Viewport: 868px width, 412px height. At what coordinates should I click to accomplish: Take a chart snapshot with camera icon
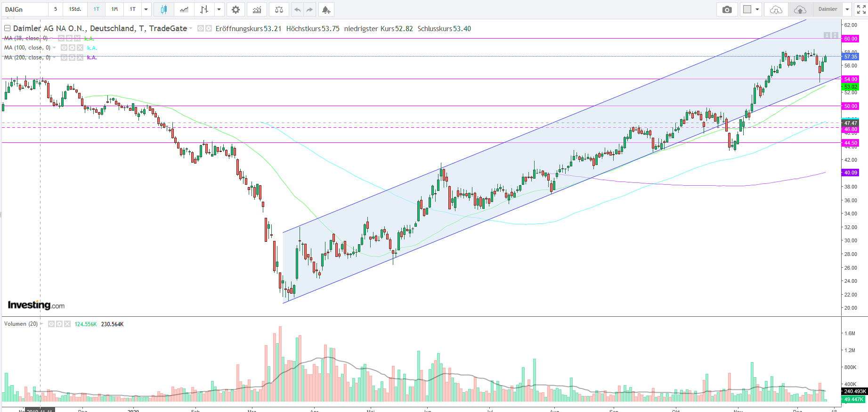point(727,9)
